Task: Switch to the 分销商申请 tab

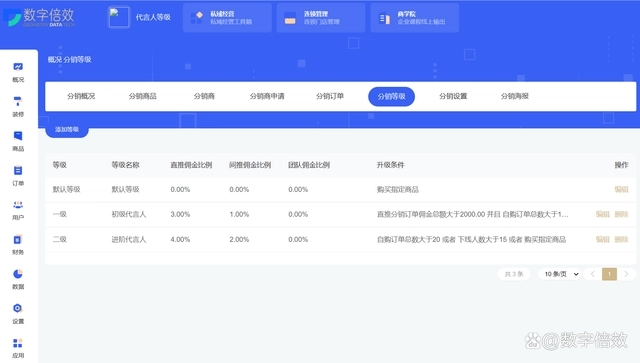Action: pos(267,96)
